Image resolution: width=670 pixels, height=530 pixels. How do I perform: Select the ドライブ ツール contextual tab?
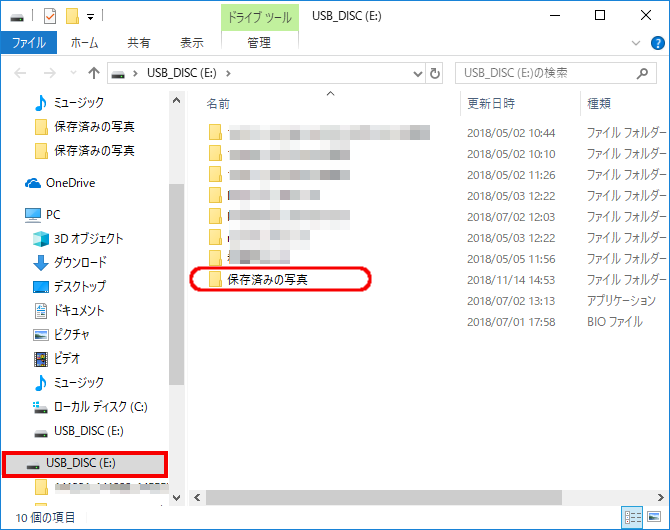(x=259, y=18)
